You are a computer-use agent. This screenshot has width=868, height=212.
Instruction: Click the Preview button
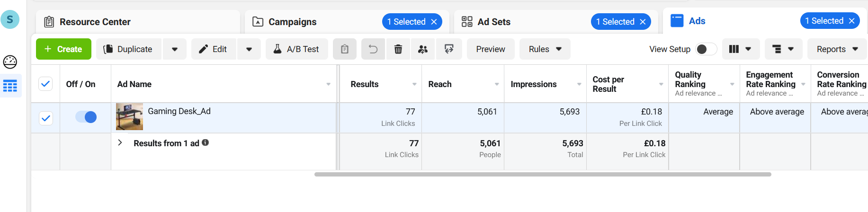coord(490,49)
